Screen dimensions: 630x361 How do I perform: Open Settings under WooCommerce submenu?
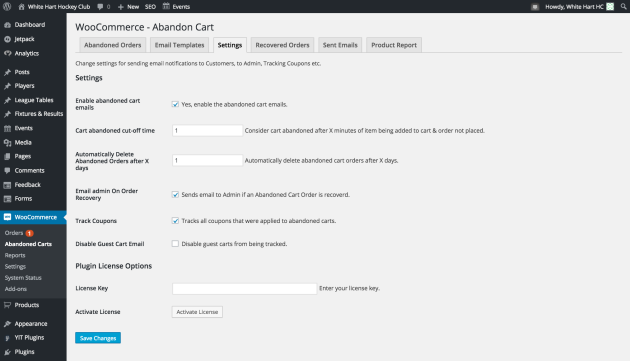point(15,267)
